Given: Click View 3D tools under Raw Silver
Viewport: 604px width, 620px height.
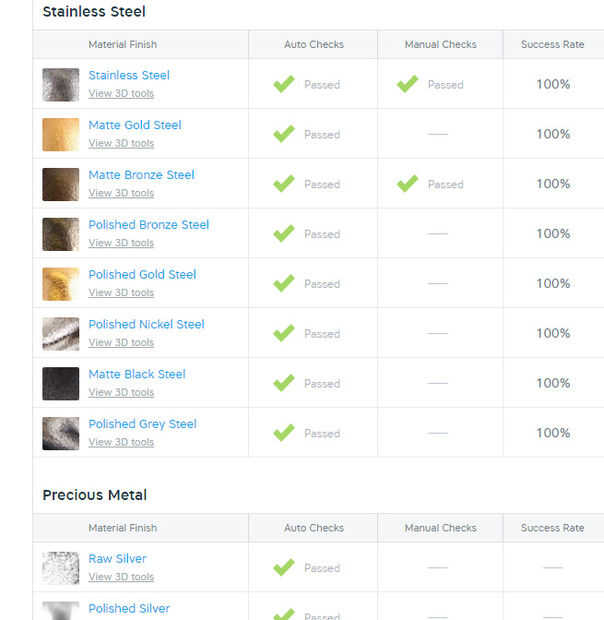Looking at the screenshot, I should (121, 577).
